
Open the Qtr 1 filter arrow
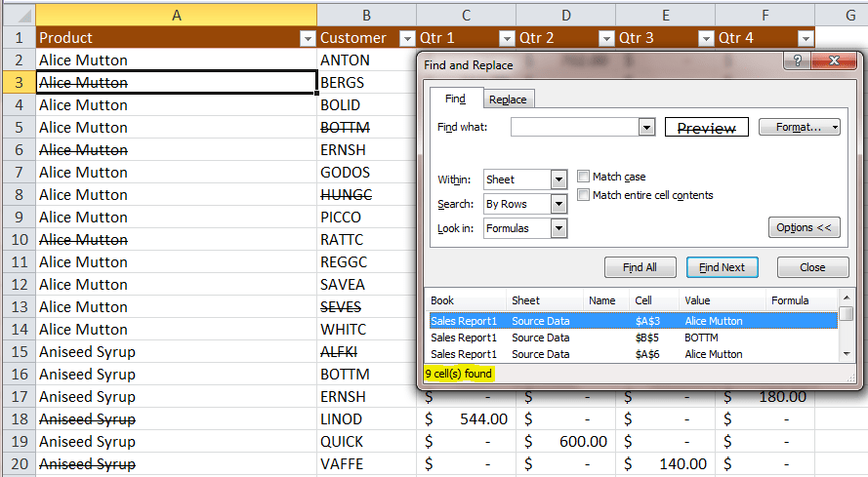507,38
